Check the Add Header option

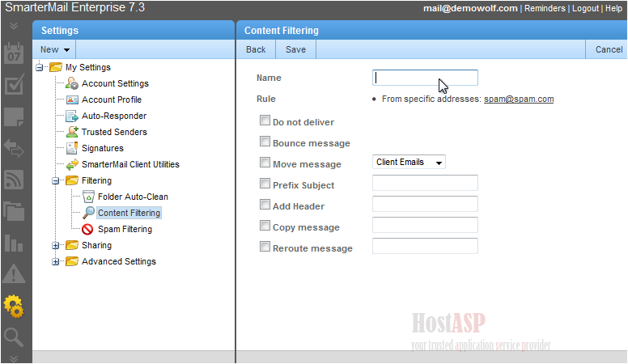point(265,204)
